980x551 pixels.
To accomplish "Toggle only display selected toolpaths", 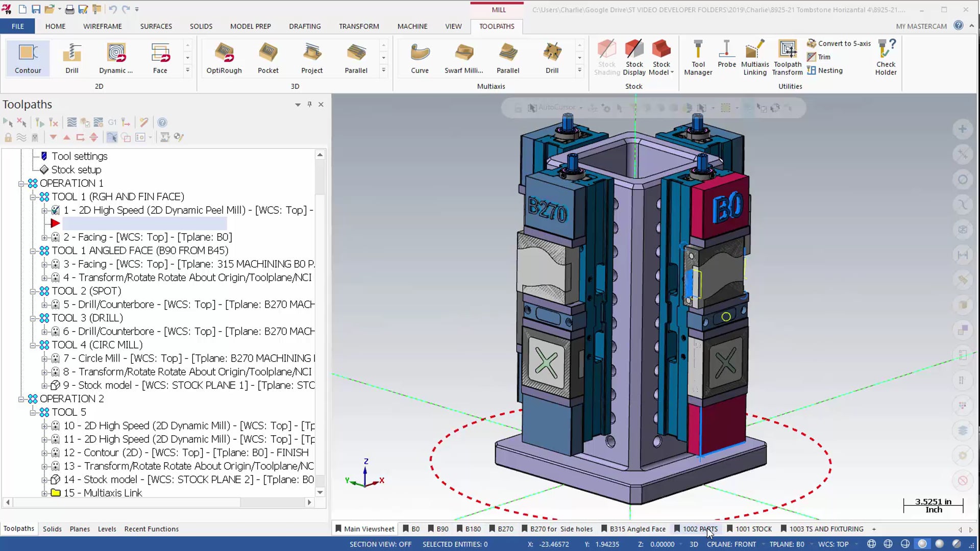I will pyautogui.click(x=112, y=137).
